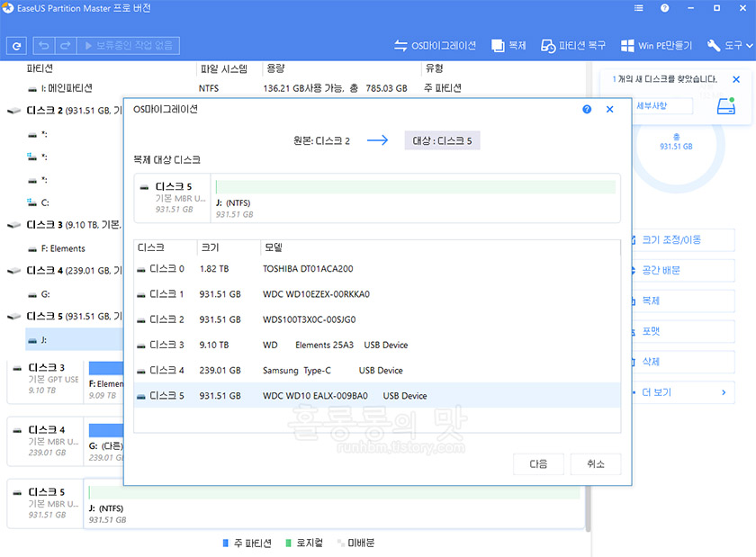Select 디스크 2 WDS100T3X0C row
Screen dimensions: 756x557
pos(376,319)
